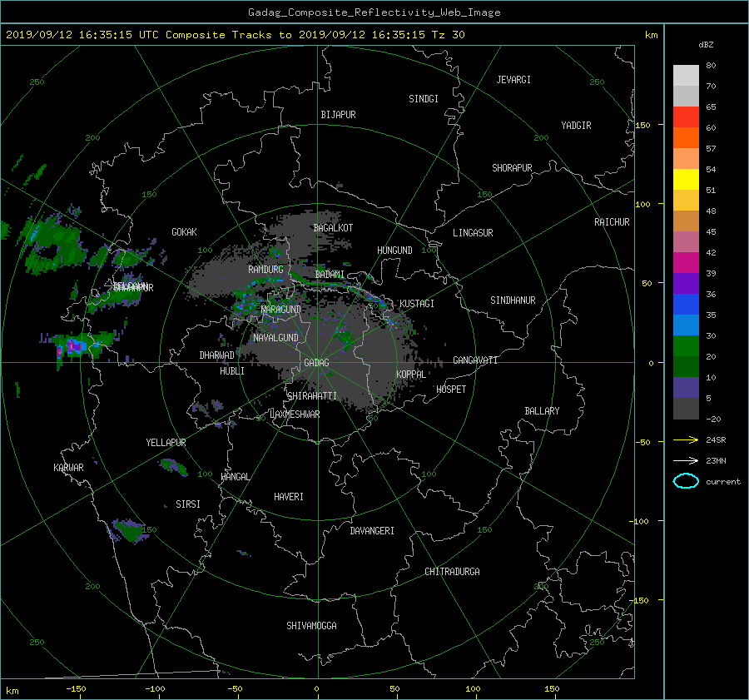Image resolution: width=749 pixels, height=700 pixels.
Task: Click the dBZ legend heading
Action: [706, 45]
